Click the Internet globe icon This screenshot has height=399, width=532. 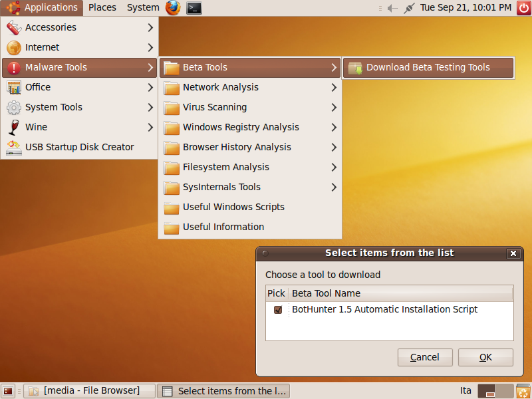point(14,47)
